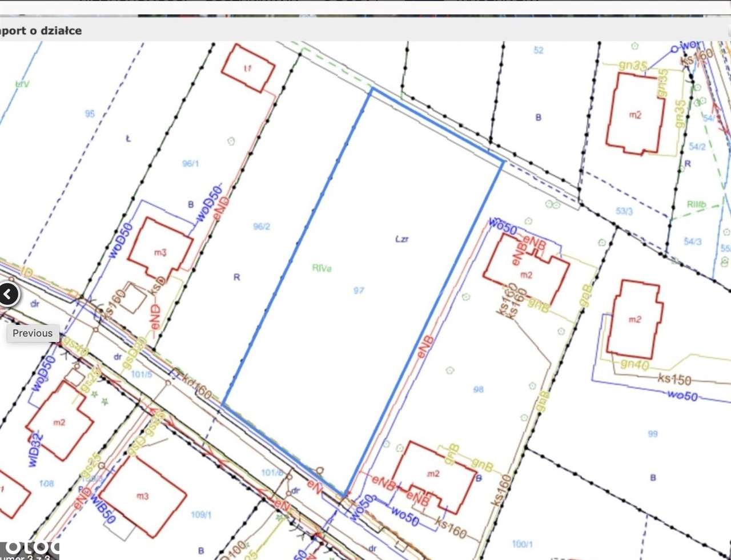Go to the previous image with the arrow button
This screenshot has height=560, width=731.
[x=8, y=295]
